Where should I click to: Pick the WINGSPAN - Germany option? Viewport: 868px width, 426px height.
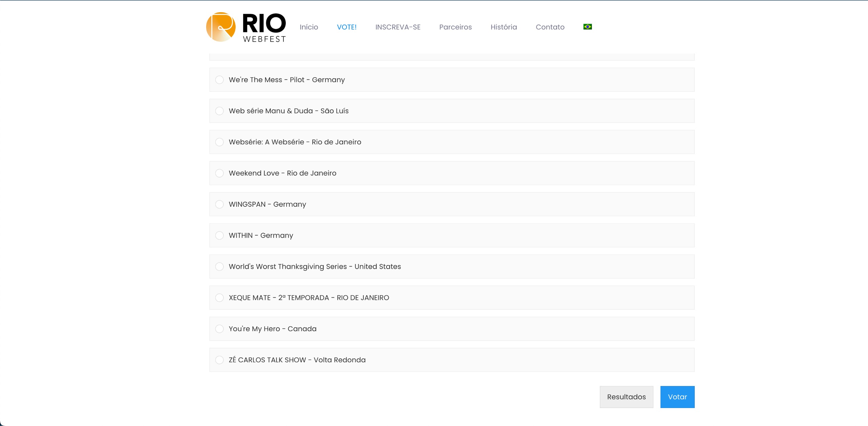click(220, 204)
